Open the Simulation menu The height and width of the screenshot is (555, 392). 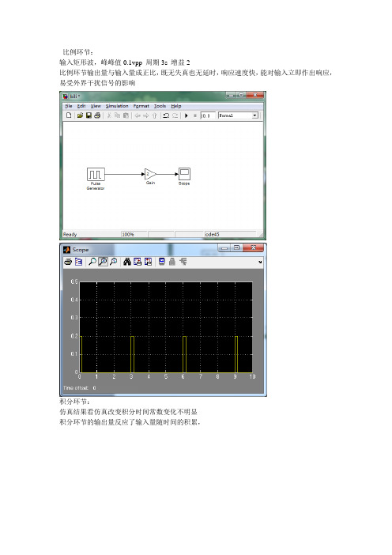click(117, 106)
